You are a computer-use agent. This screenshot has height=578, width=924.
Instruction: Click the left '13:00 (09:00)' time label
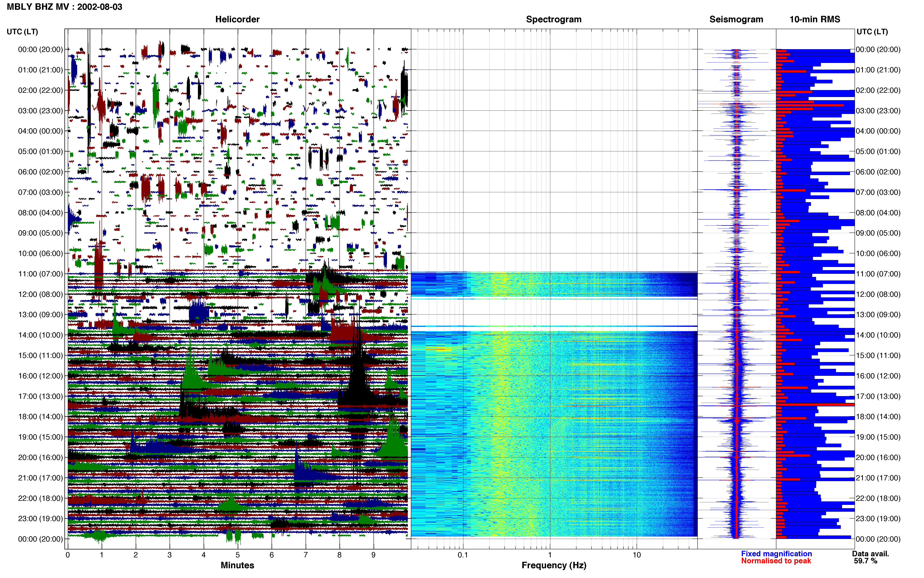click(41, 315)
